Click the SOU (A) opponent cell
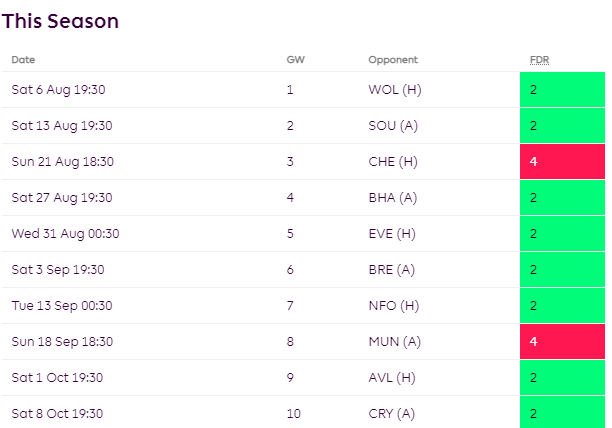The width and height of the screenshot is (612, 428). coord(395,126)
